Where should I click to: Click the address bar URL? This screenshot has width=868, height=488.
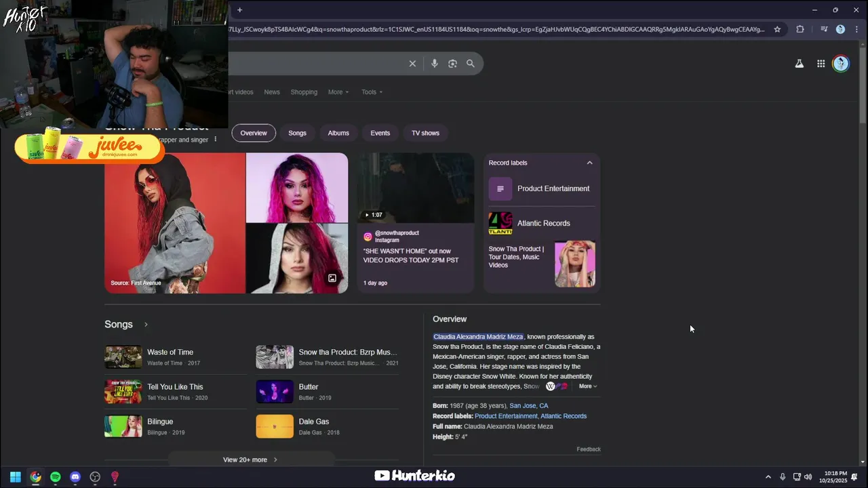(496, 29)
